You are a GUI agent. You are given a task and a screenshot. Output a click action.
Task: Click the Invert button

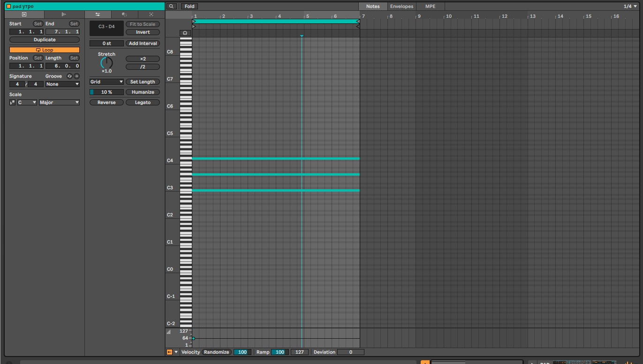[143, 32]
